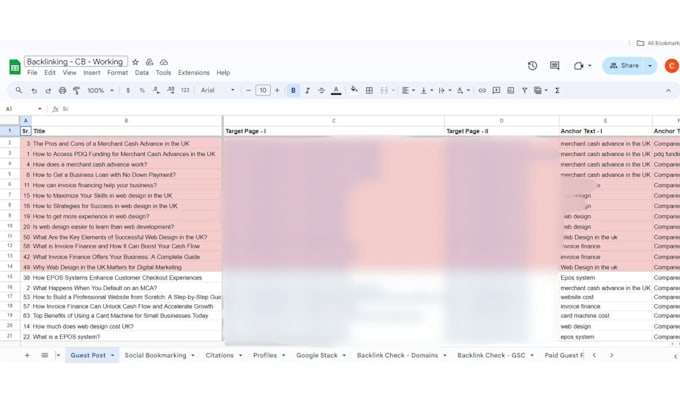
Task: Click the Share button
Action: (624, 66)
